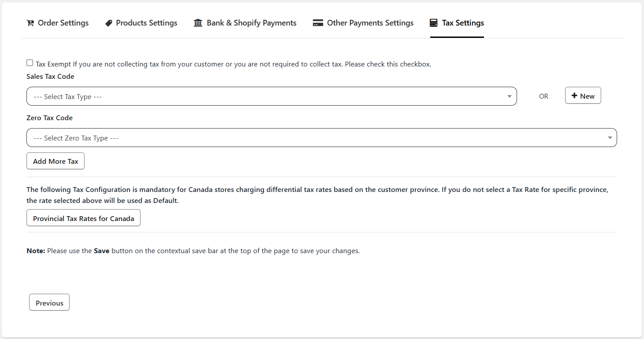Go to the Bank & Shopify Payments tab
This screenshot has width=644, height=339.
coord(251,23)
